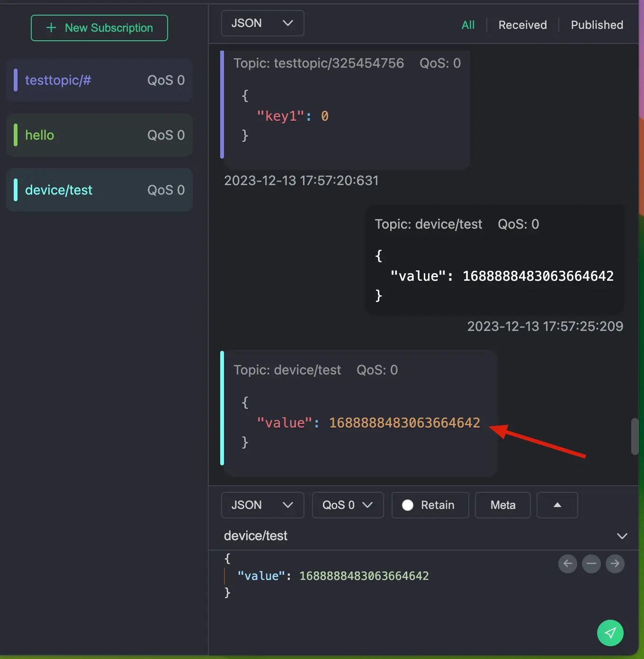Click the next payload history arrow

coord(615,564)
